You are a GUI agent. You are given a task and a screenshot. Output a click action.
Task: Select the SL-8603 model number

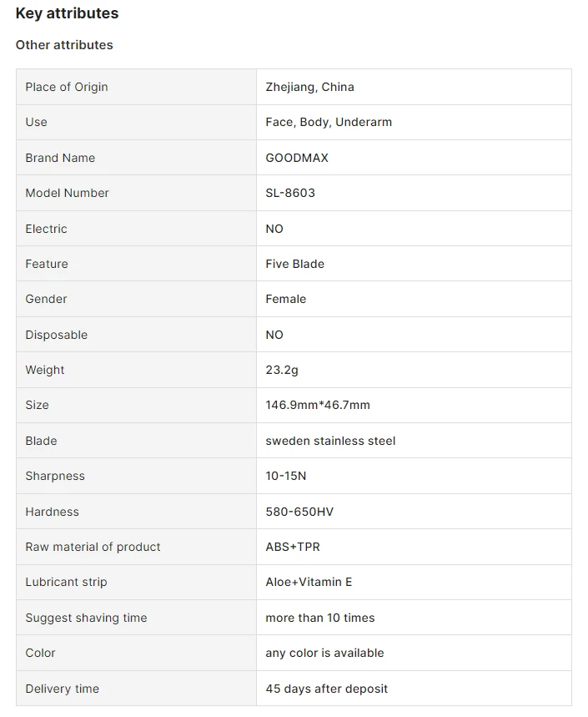point(290,193)
